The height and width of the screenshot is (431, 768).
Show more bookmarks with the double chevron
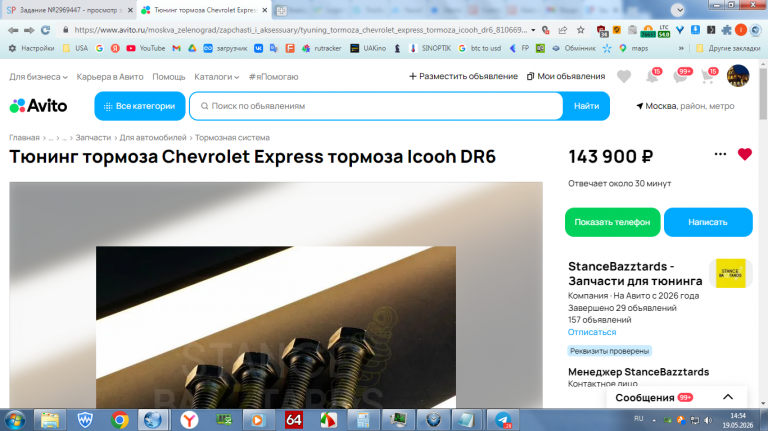[681, 48]
